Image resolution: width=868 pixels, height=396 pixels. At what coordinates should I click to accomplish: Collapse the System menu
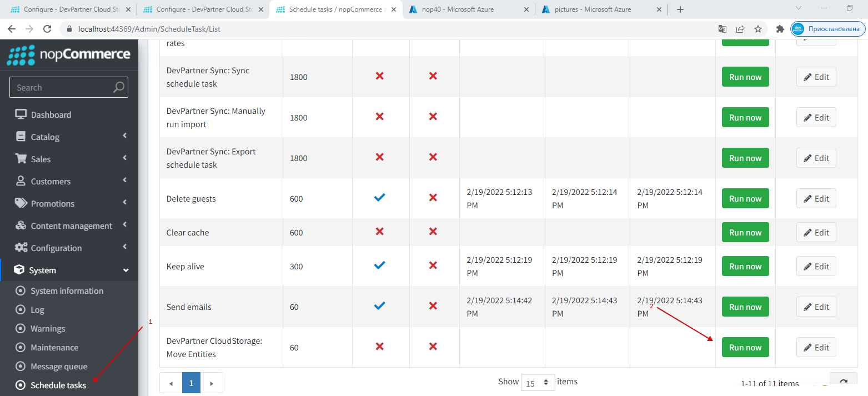coord(69,270)
